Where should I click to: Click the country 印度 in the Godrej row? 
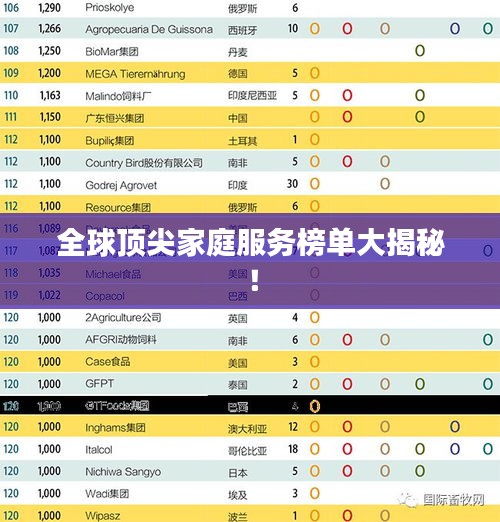[238, 185]
